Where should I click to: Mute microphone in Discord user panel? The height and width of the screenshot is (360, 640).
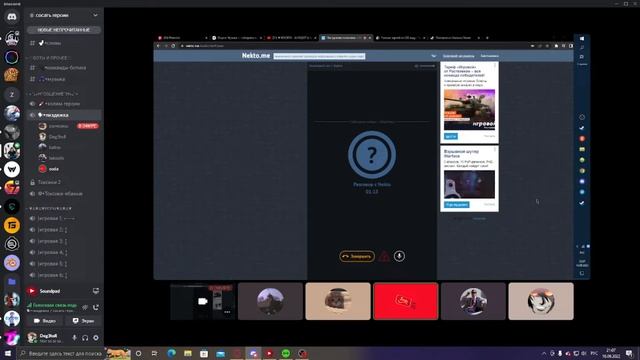click(x=74, y=338)
